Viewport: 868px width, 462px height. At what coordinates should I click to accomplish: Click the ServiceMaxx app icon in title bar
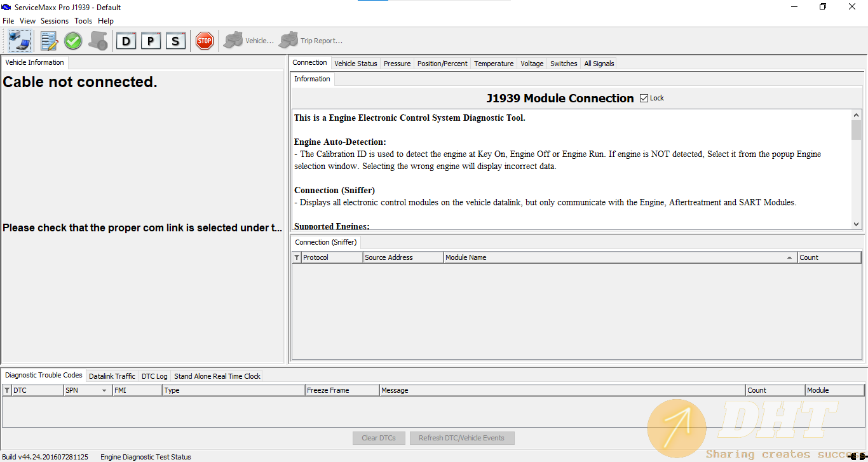pyautogui.click(x=6, y=7)
